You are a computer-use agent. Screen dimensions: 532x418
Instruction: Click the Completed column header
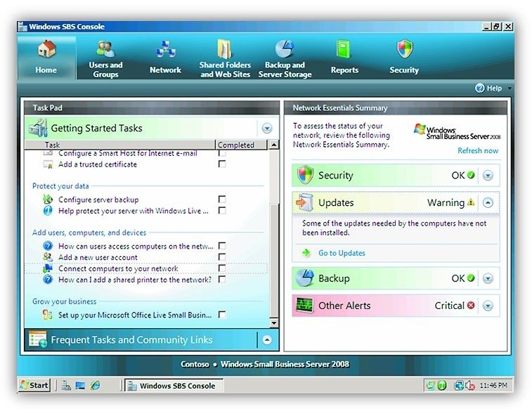[241, 145]
